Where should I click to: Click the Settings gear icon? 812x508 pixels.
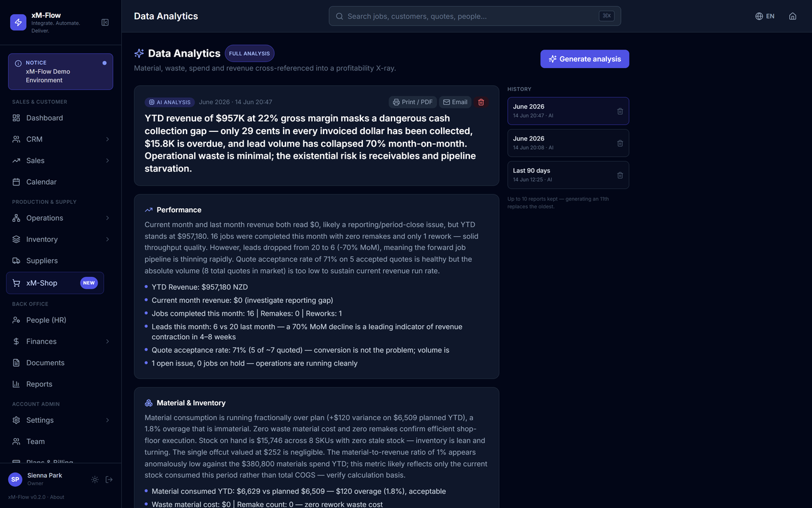point(16,420)
